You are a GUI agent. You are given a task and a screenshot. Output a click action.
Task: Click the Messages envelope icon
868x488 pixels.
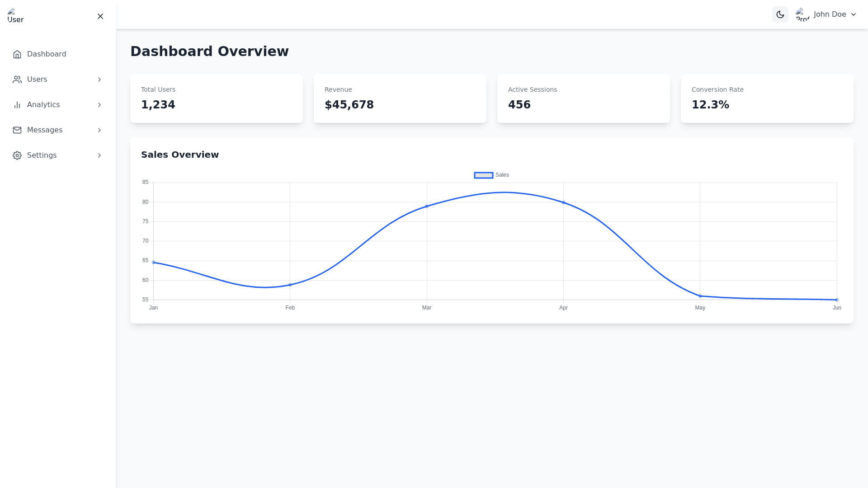pos(17,130)
